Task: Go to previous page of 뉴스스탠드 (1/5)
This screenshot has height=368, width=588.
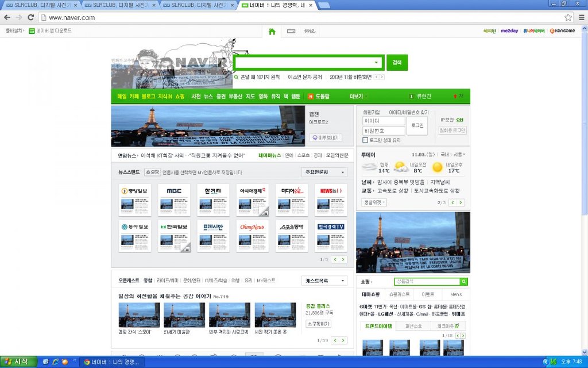Action: pyautogui.click(x=335, y=259)
